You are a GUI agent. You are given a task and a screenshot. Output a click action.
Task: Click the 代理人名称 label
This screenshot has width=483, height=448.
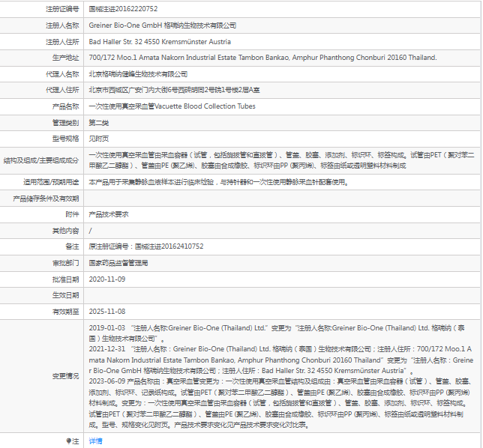pyautogui.click(x=62, y=74)
